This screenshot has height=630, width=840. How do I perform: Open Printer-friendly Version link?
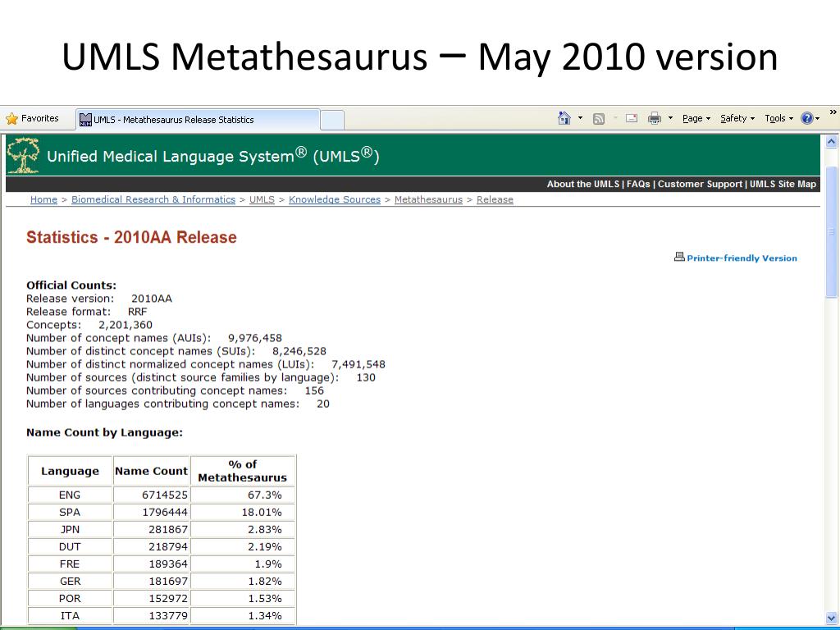742,258
